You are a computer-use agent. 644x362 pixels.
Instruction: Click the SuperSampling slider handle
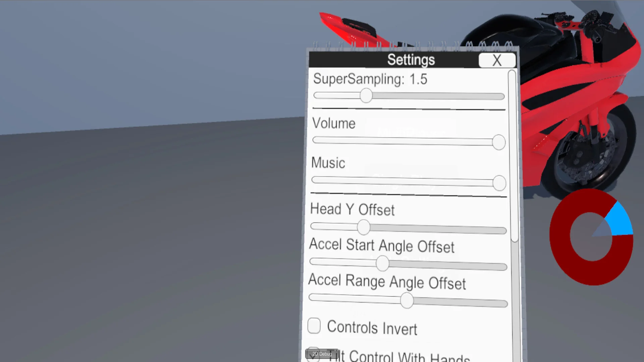366,96
